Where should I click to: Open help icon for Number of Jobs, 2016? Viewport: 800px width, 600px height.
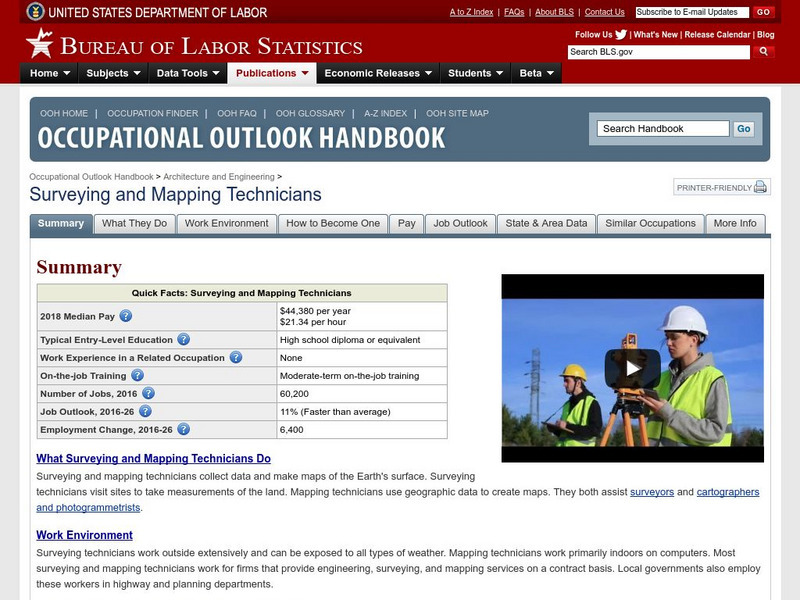tap(148, 393)
